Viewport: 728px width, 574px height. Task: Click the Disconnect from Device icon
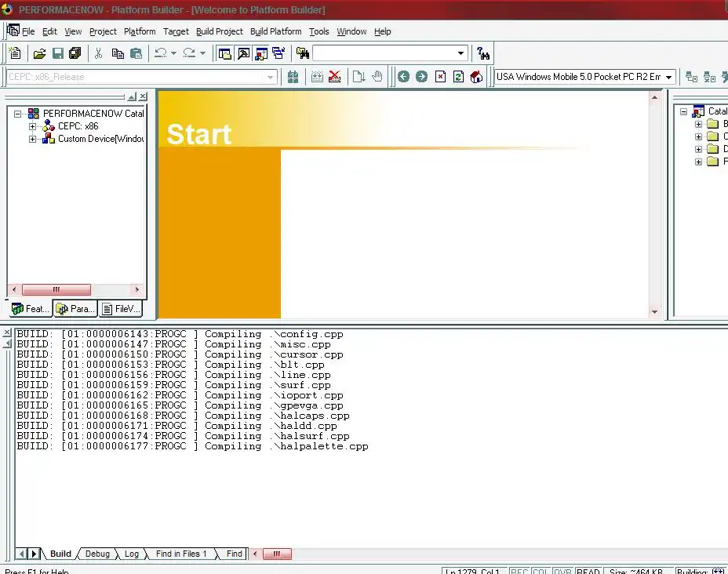click(x=709, y=77)
